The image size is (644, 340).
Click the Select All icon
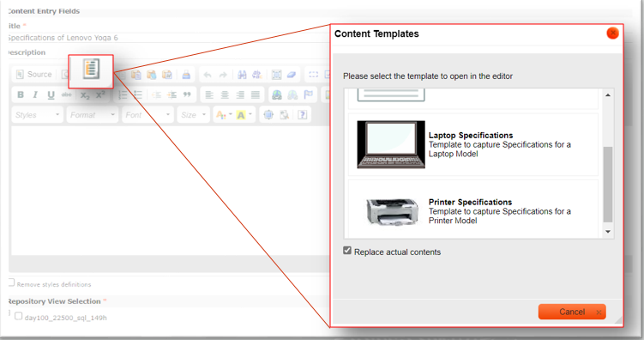point(276,75)
